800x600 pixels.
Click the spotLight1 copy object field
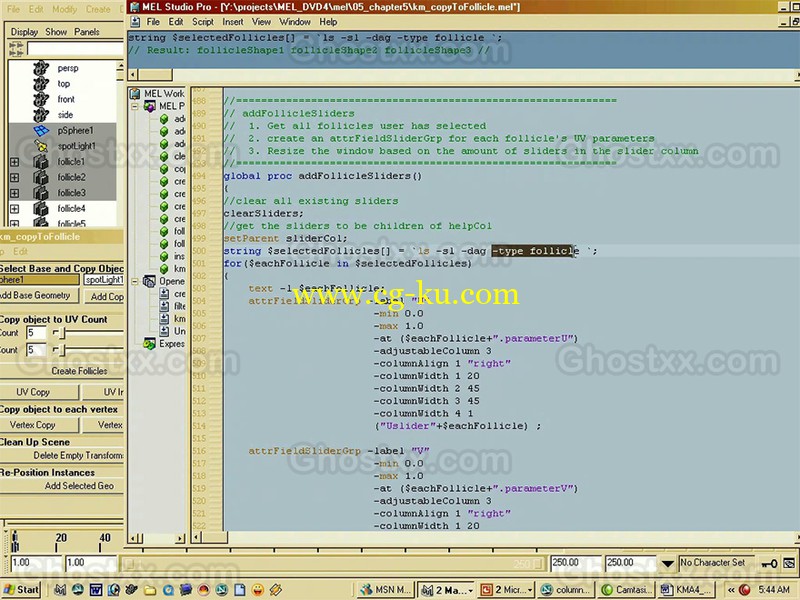tap(104, 280)
